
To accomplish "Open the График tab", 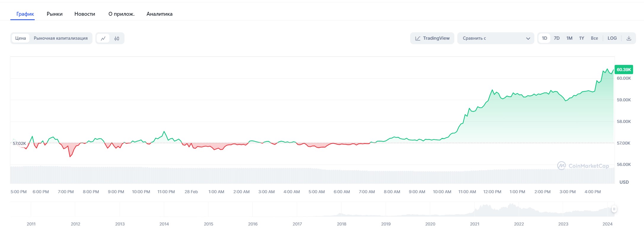I will [25, 14].
